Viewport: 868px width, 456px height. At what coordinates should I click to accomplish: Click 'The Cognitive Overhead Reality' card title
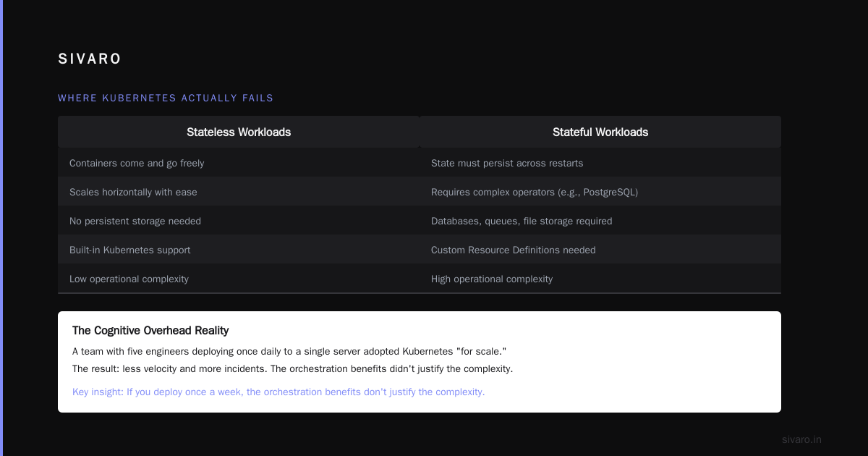pyautogui.click(x=150, y=331)
